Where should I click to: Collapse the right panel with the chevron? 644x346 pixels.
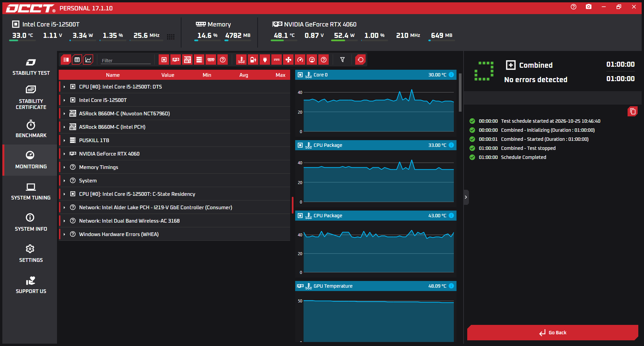coord(466,197)
